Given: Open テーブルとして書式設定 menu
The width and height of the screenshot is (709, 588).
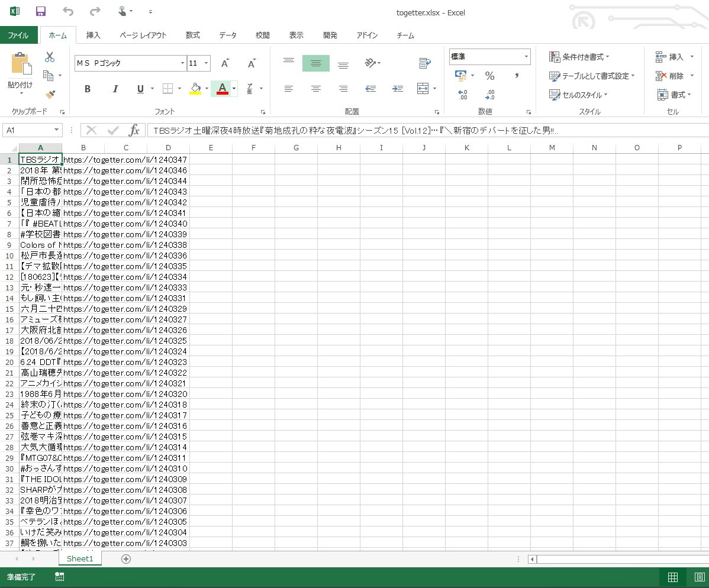Looking at the screenshot, I should coord(592,76).
